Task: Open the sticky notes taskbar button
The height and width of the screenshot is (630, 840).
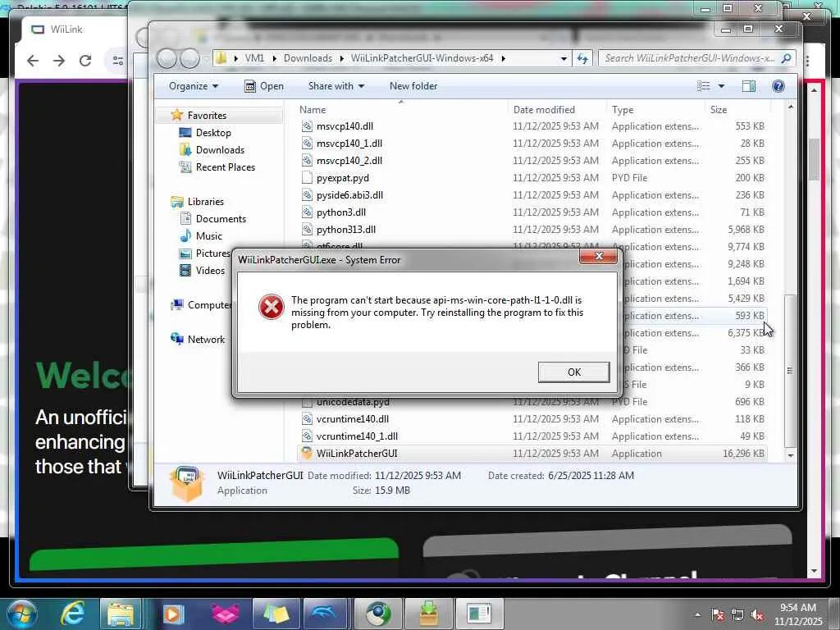Action: point(276,614)
